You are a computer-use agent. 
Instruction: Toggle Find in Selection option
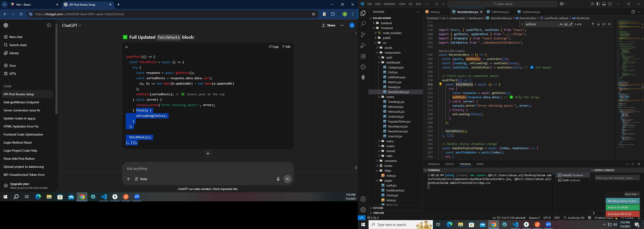(604, 24)
